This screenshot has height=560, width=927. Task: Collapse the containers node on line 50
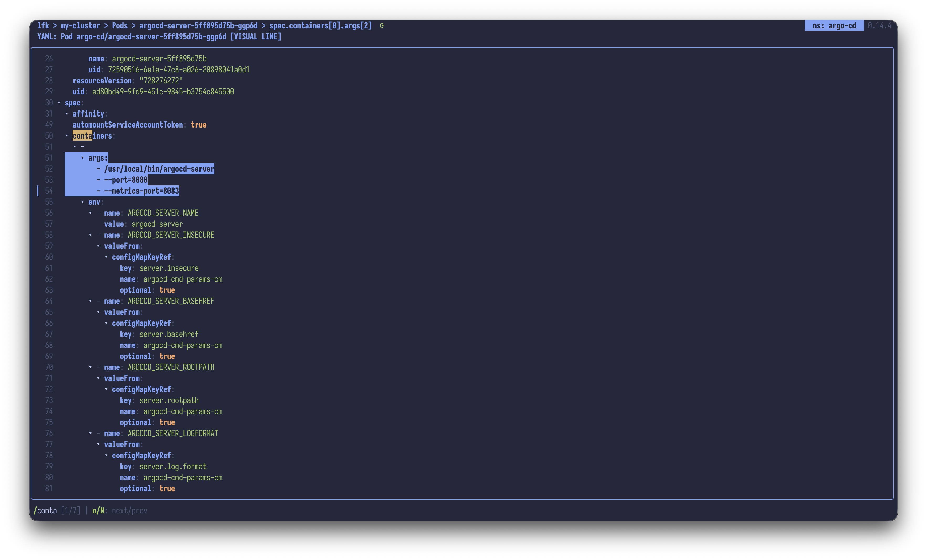pyautogui.click(x=67, y=136)
